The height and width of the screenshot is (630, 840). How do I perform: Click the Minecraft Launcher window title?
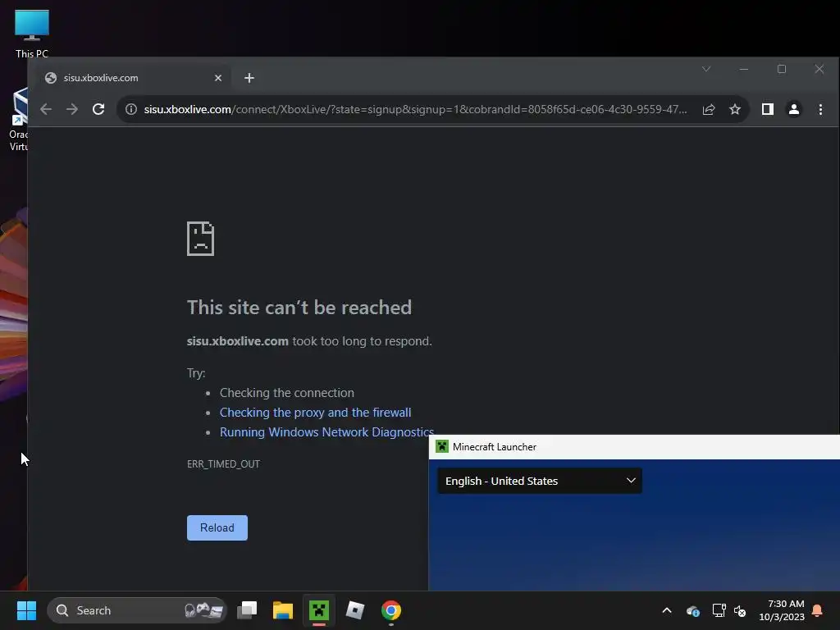coord(495,447)
